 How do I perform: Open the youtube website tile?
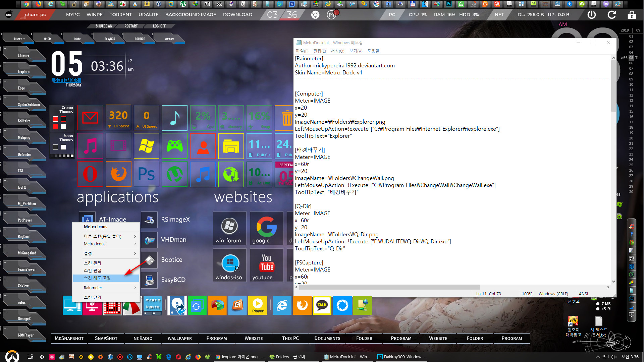266,265
